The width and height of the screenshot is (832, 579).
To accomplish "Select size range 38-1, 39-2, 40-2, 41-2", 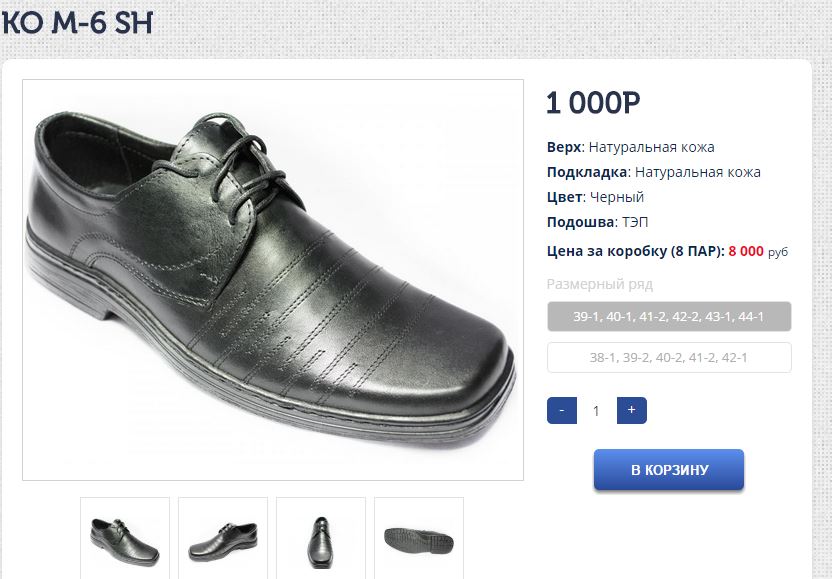I will point(669,358).
